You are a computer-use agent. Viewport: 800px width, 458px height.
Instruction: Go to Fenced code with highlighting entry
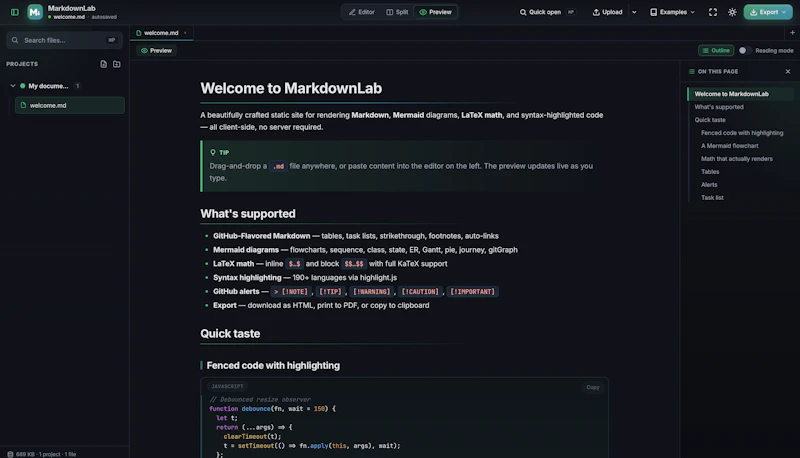point(742,133)
